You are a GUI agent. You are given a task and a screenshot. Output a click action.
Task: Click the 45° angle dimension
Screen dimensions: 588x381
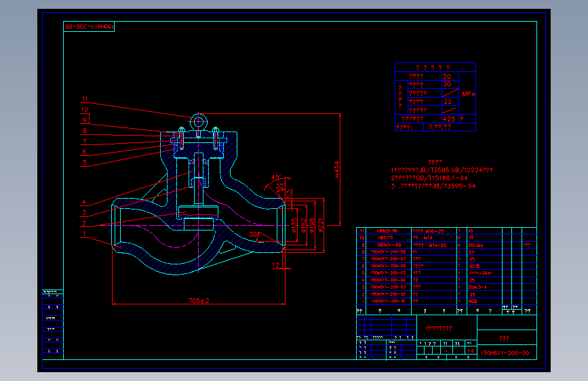point(275,177)
